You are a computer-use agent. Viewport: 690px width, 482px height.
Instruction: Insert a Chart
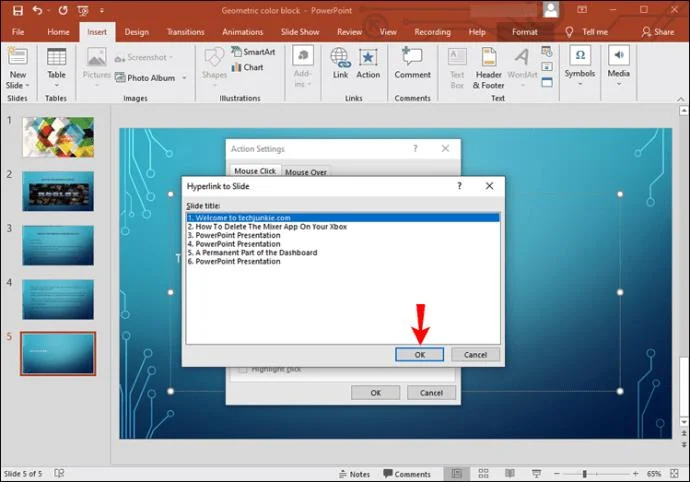click(x=247, y=67)
